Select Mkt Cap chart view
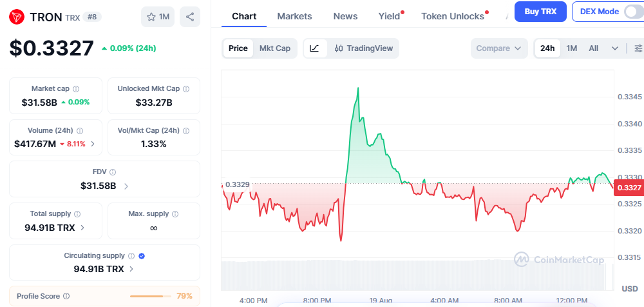The image size is (644, 307). (275, 48)
